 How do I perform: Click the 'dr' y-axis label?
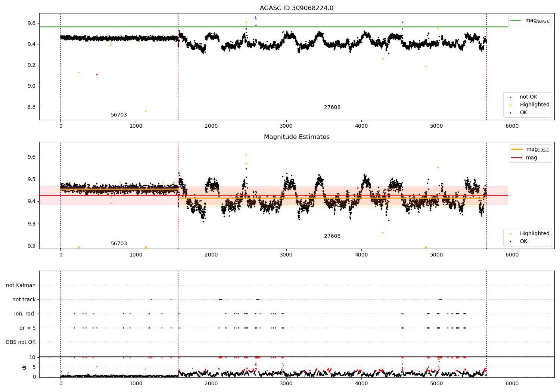pyautogui.click(x=24, y=367)
